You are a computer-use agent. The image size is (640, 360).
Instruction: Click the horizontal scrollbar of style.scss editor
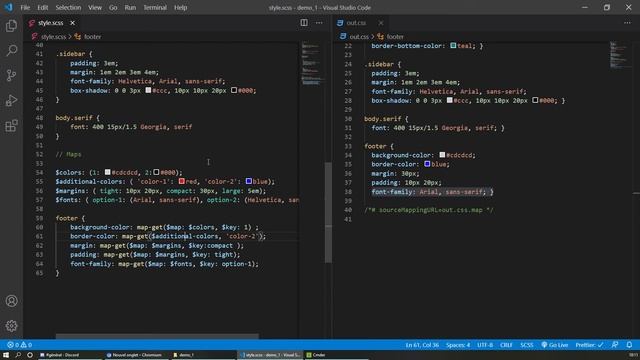tap(157, 336)
